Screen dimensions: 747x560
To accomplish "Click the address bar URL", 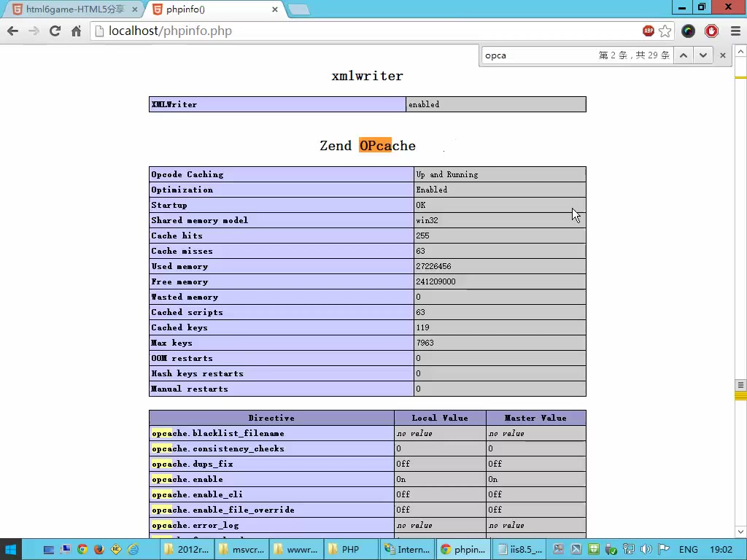I will [170, 31].
